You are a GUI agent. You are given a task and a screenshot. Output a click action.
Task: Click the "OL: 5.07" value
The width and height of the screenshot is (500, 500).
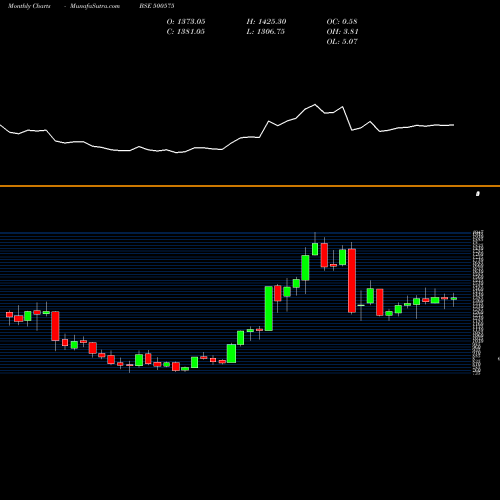342,42
